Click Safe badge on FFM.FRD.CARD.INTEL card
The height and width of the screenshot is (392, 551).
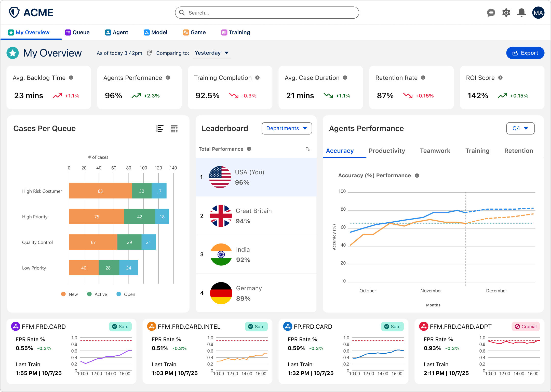tap(256, 327)
